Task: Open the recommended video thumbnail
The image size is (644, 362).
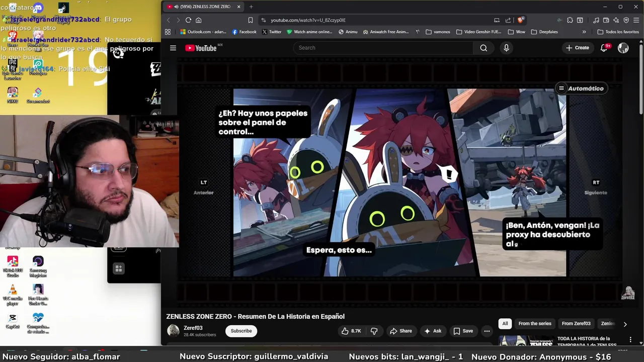Action: 526,341
